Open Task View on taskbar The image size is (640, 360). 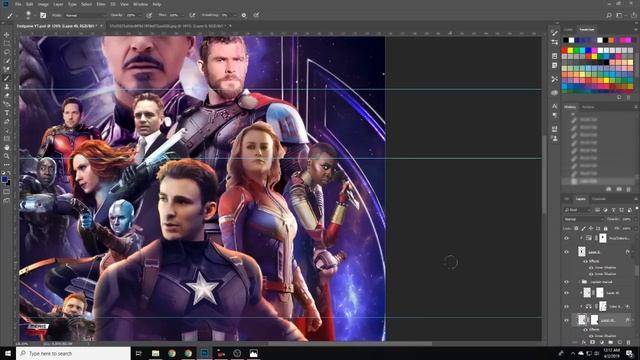click(138, 353)
